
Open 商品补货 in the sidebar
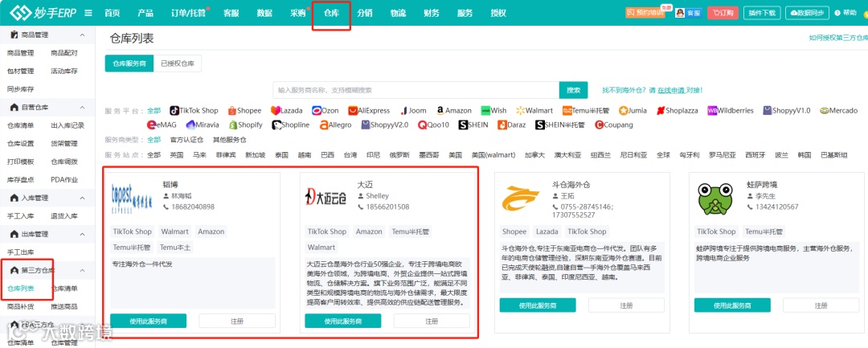(20, 306)
